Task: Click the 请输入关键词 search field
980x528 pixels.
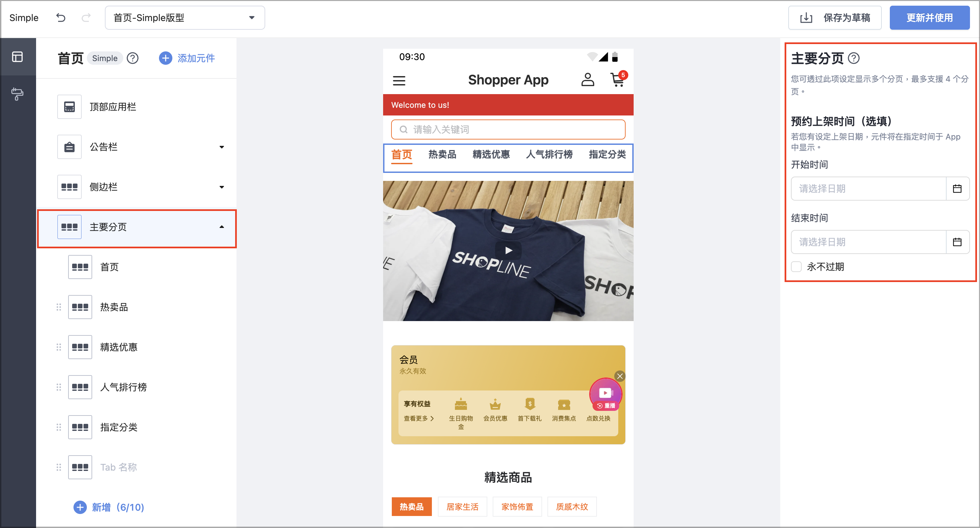Action: coord(508,129)
